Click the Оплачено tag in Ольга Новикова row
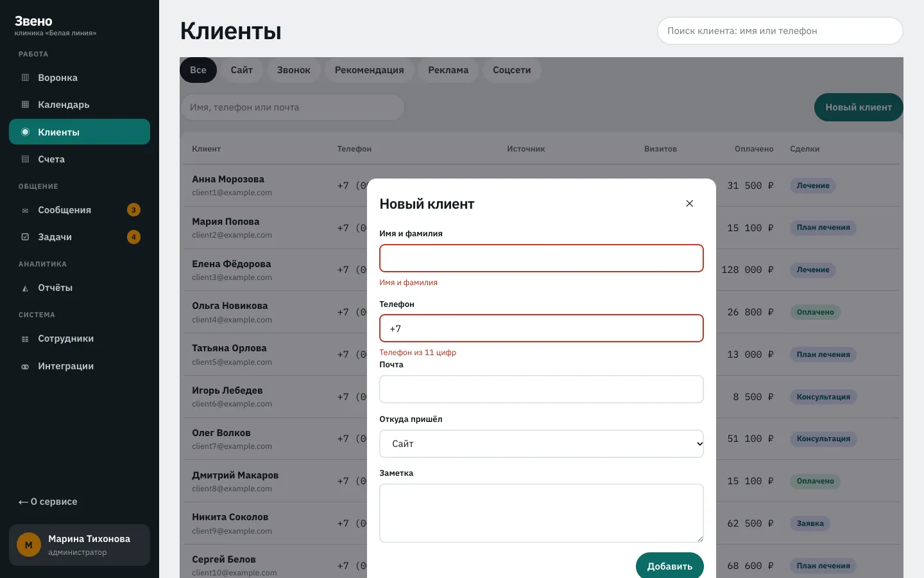The image size is (924, 578). coord(815,312)
